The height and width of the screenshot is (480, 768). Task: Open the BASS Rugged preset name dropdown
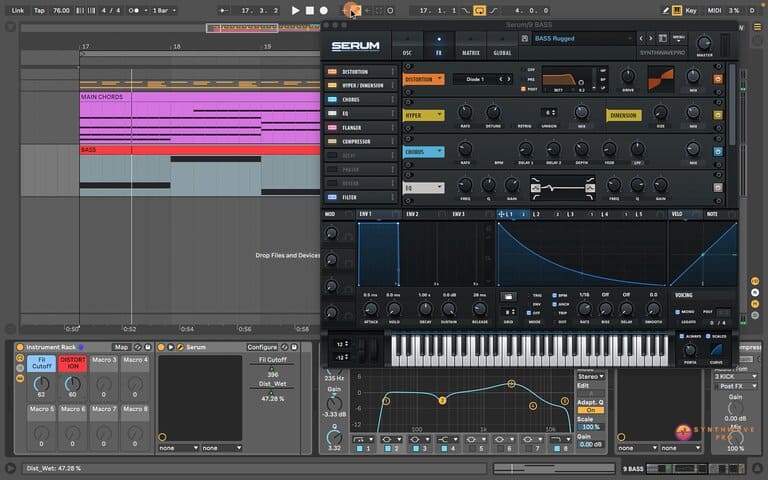pos(582,38)
